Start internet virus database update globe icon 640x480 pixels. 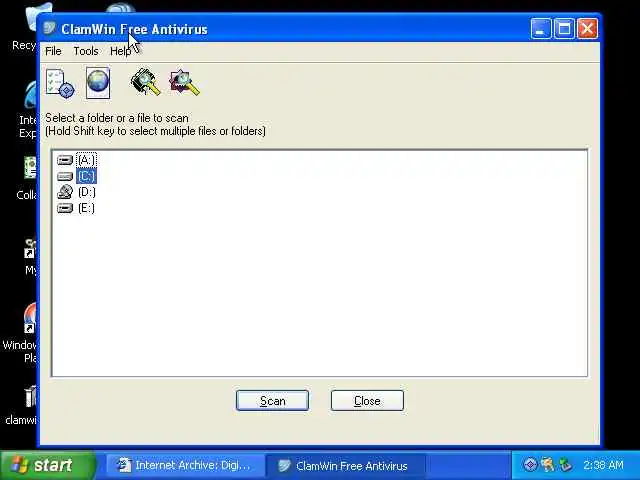(98, 83)
